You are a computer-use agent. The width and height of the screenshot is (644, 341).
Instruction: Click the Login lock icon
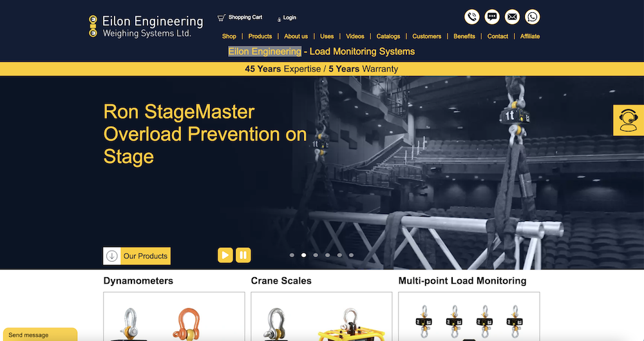279,19
